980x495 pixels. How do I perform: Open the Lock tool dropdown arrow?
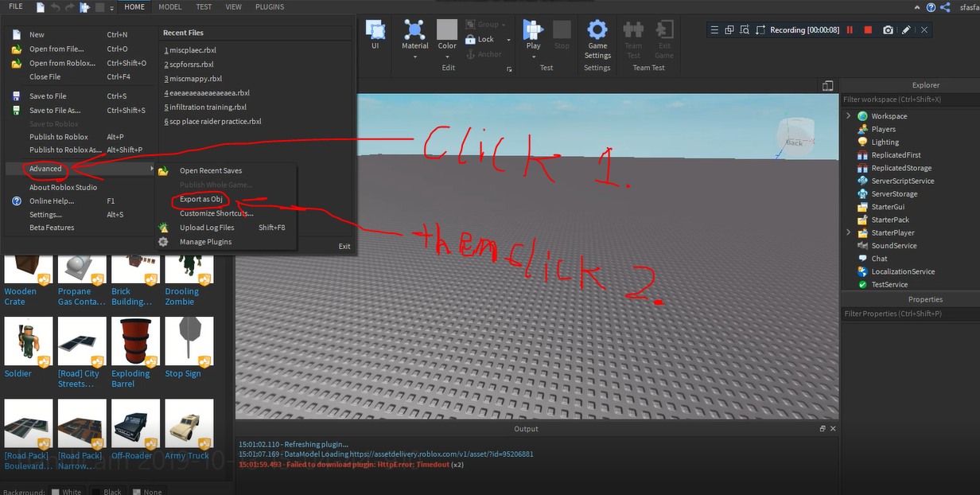tap(508, 40)
